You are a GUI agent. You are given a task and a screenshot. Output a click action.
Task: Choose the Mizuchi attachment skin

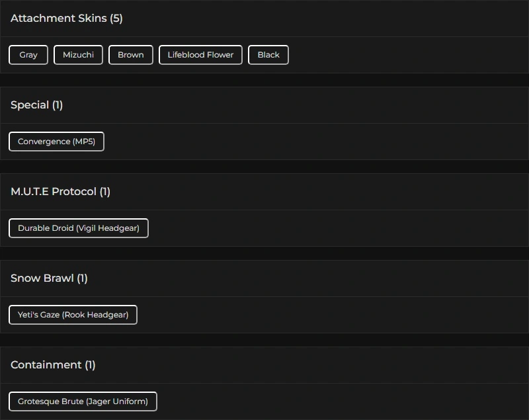(78, 55)
